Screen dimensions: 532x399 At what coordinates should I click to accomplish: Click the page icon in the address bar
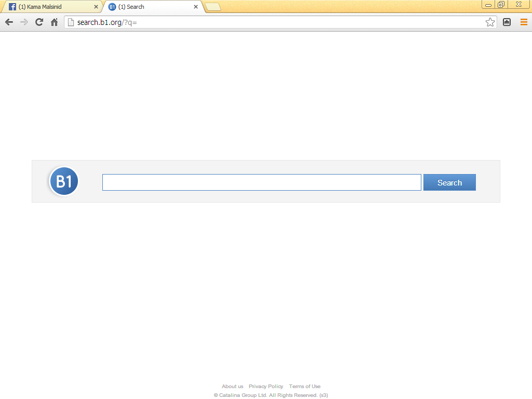point(71,22)
